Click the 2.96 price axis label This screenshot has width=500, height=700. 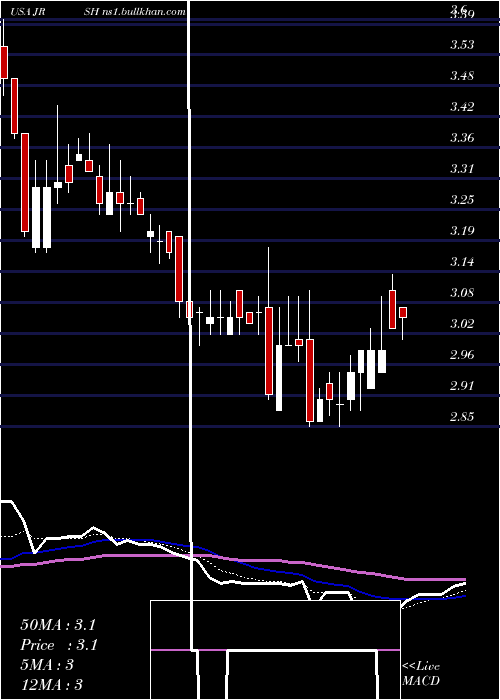pyautogui.click(x=462, y=355)
